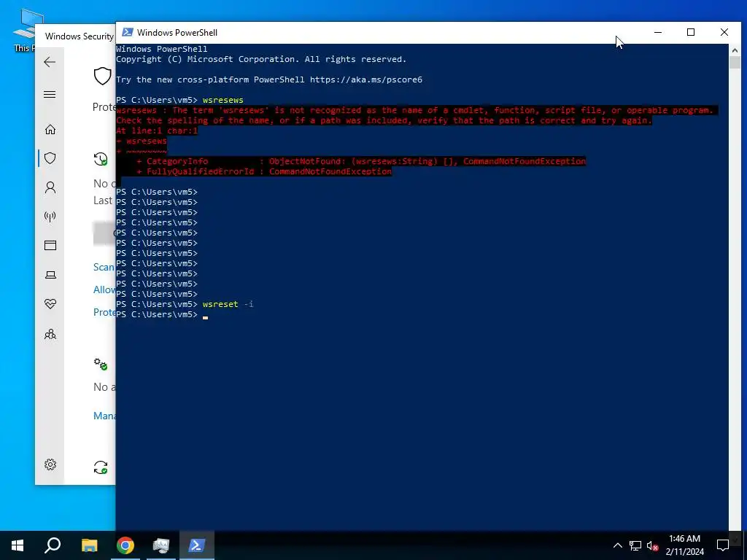This screenshot has width=747, height=560.
Task: Show hidden system tray icons
Action: (x=617, y=545)
